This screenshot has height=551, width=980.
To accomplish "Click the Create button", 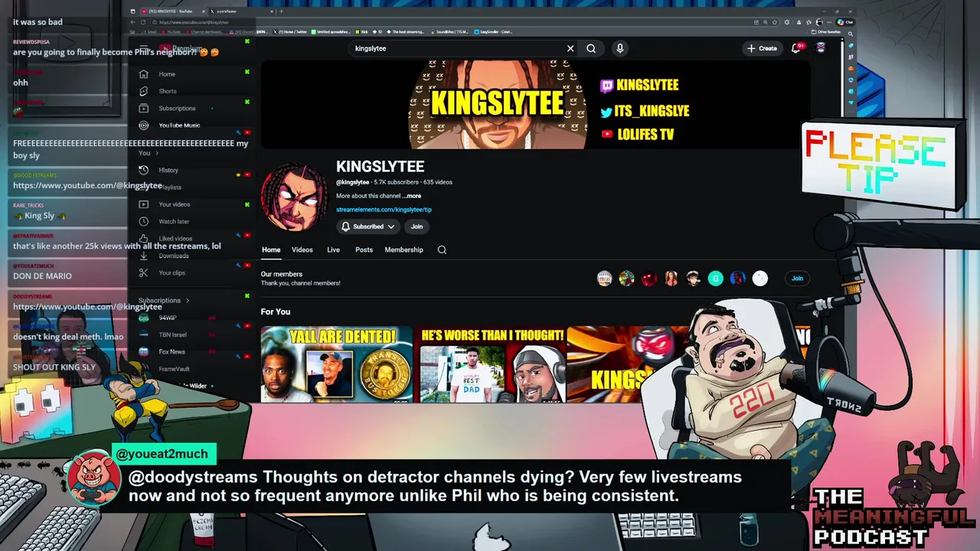I will (762, 48).
